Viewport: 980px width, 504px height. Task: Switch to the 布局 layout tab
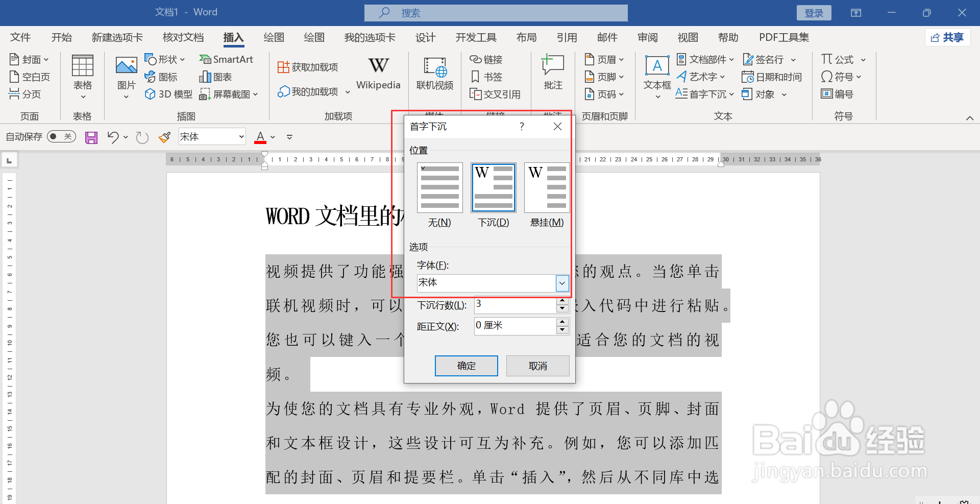[x=526, y=37]
